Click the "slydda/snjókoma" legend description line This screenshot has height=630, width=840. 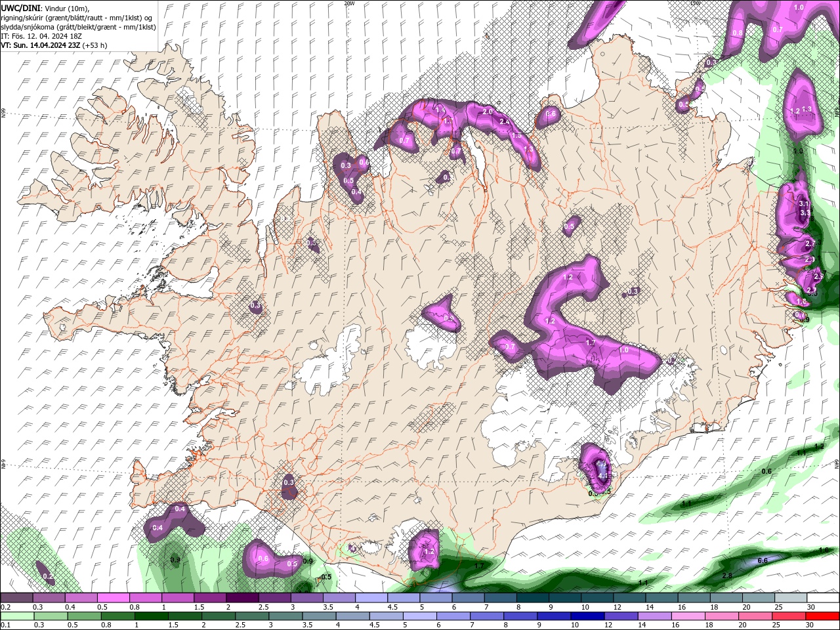point(79,27)
